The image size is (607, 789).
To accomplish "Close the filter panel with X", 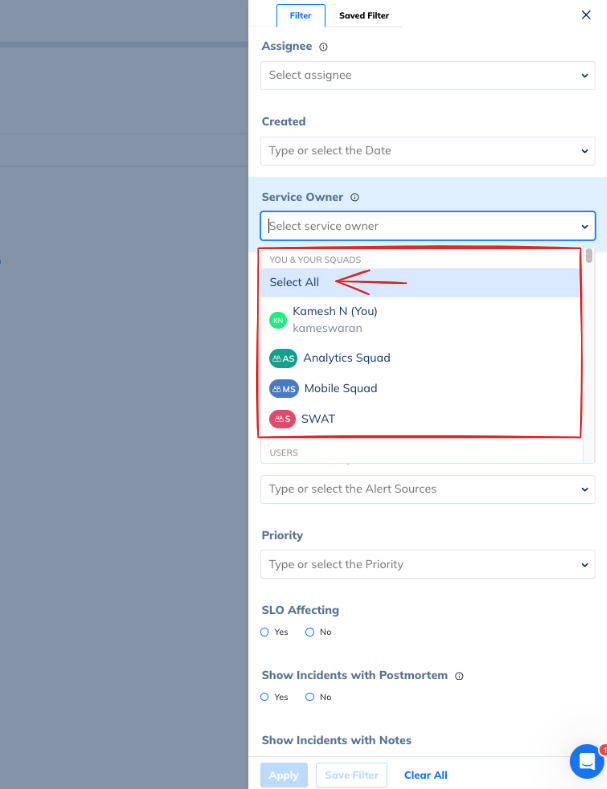I will pyautogui.click(x=586, y=15).
